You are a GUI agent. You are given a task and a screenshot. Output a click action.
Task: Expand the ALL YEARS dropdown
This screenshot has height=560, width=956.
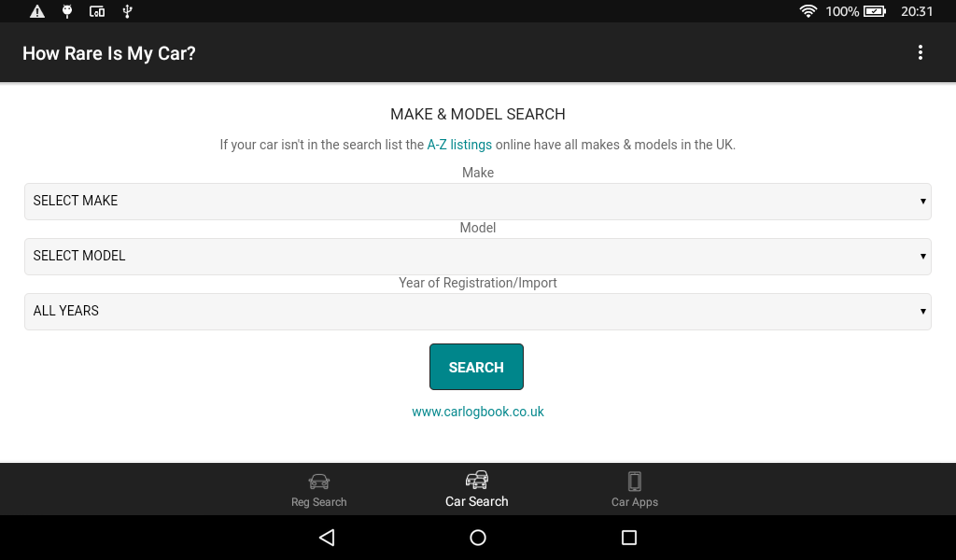point(477,311)
